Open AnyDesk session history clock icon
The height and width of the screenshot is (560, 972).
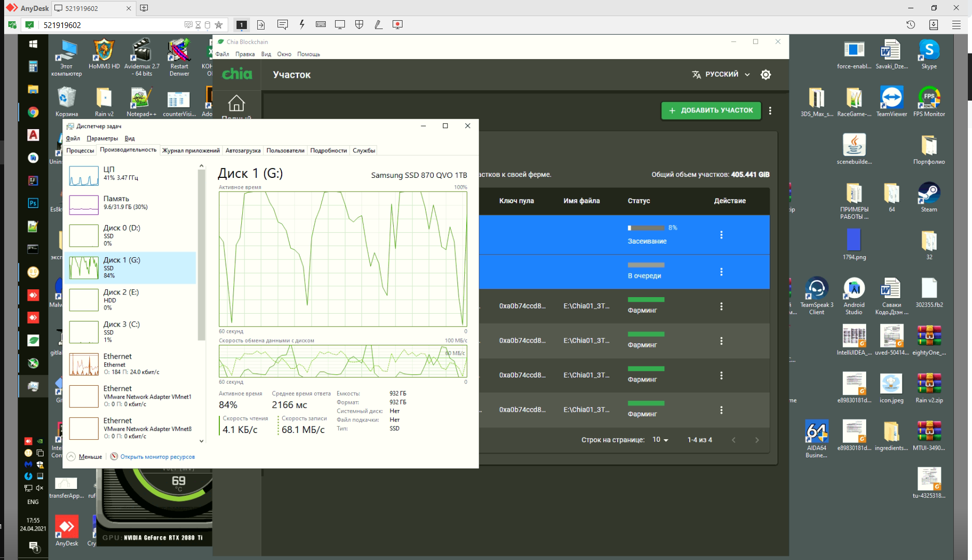point(911,25)
